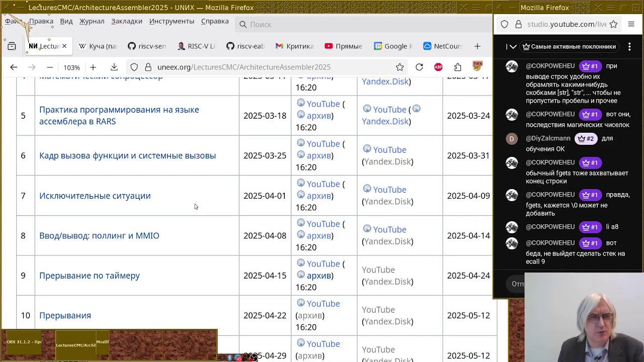Zoom out with the minus button
Screen dimensions: 644x362
coord(50,67)
